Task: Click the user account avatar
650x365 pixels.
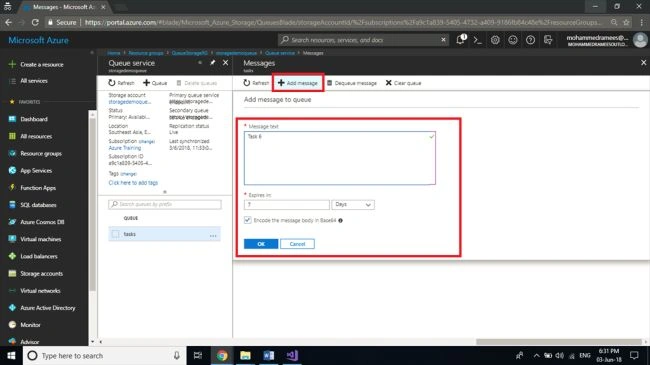Action: point(640,40)
